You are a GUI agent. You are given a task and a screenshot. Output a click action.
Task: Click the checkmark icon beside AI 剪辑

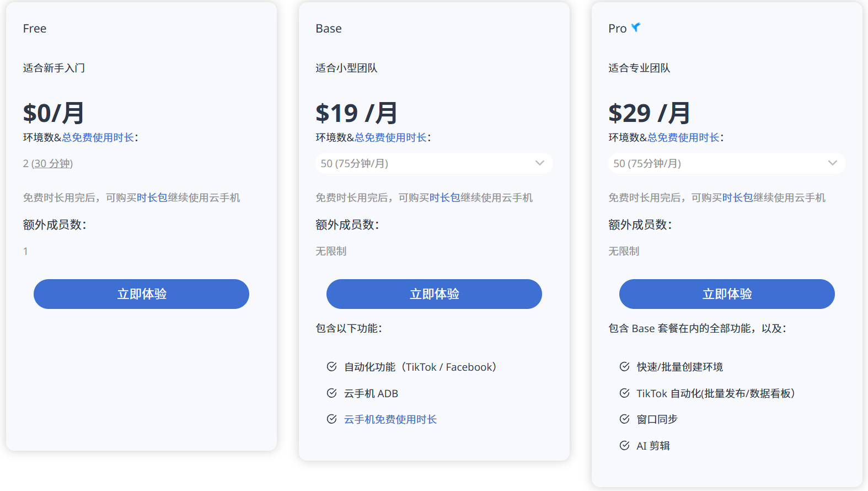tap(624, 445)
